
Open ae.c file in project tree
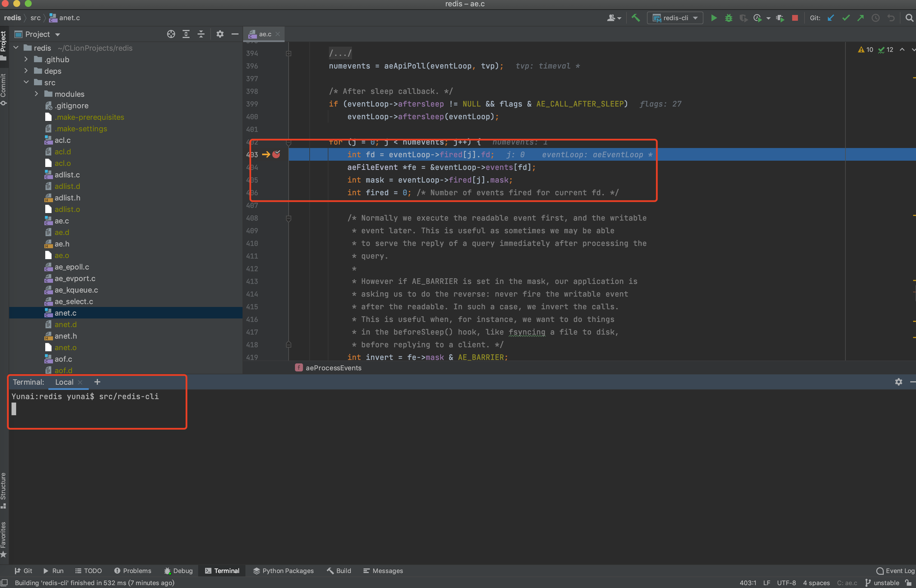pyautogui.click(x=61, y=221)
